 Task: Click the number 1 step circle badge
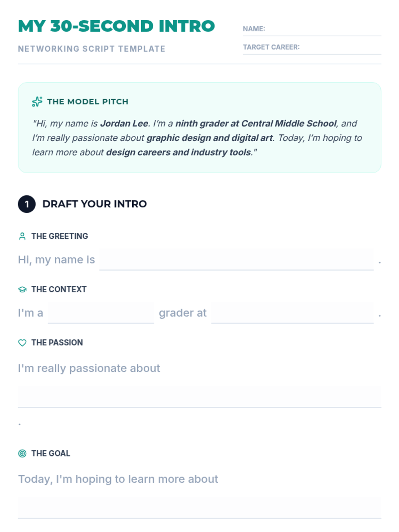[27, 204]
